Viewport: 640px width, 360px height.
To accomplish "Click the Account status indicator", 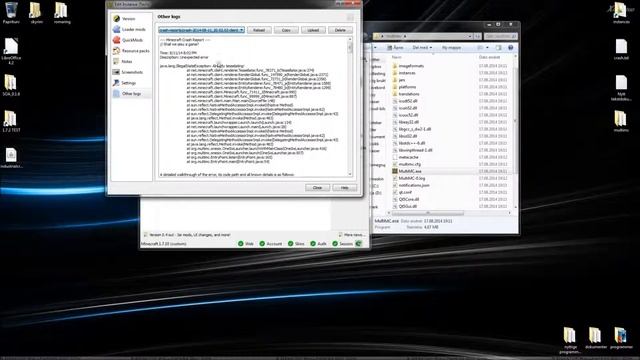I will pyautogui.click(x=271, y=244).
